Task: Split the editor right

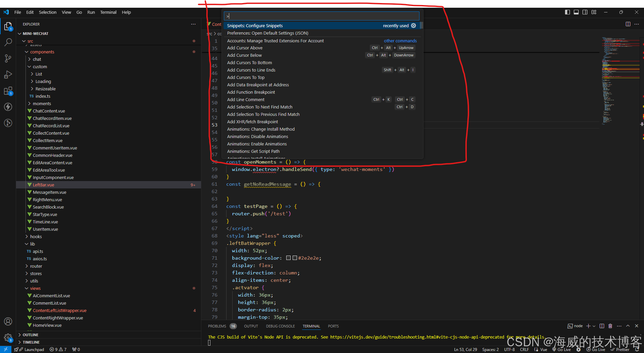Action: coord(628,24)
